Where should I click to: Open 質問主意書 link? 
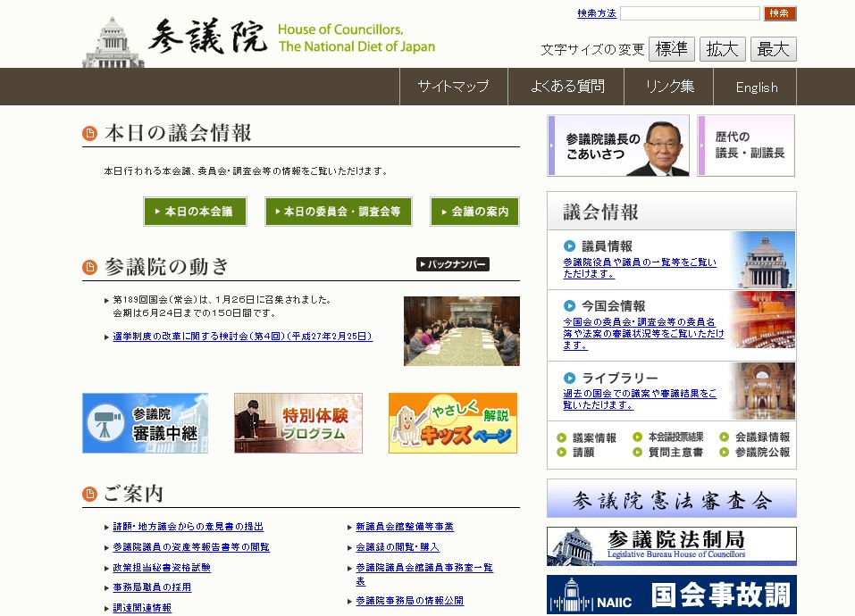click(675, 452)
